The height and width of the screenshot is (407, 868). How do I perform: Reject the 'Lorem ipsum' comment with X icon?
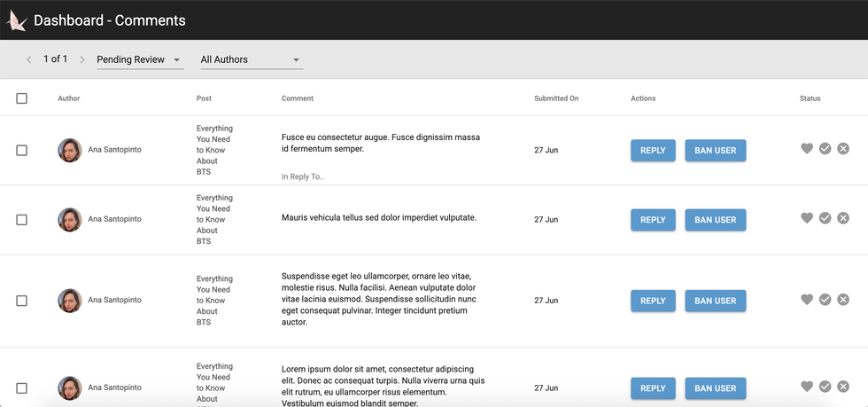click(843, 387)
